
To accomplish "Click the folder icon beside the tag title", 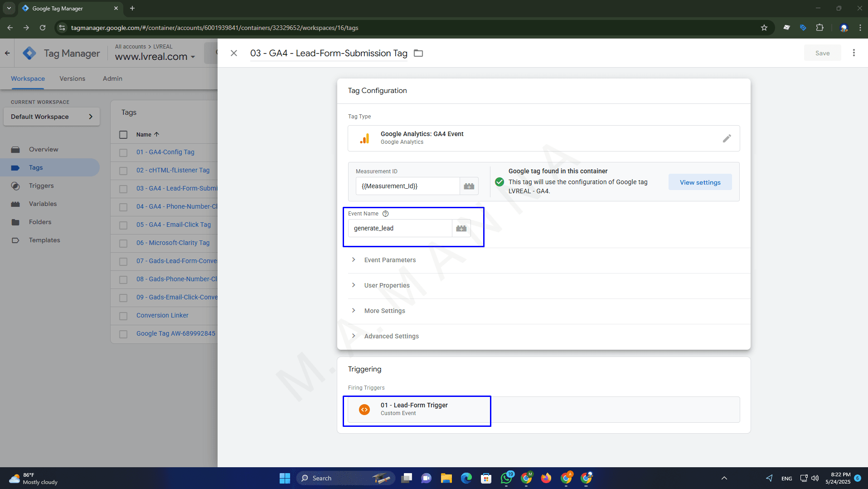I will tap(418, 54).
